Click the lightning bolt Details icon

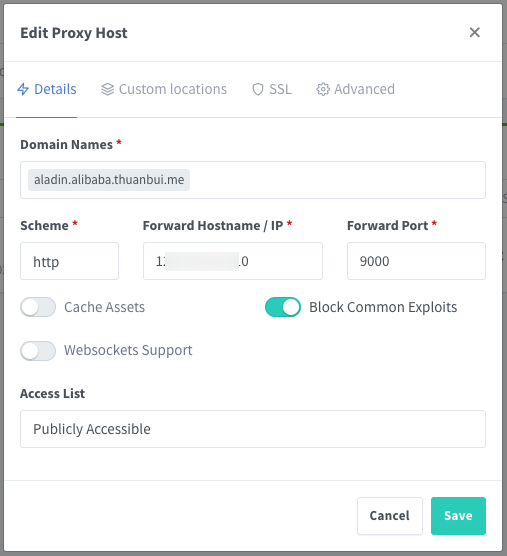pyautogui.click(x=23, y=89)
